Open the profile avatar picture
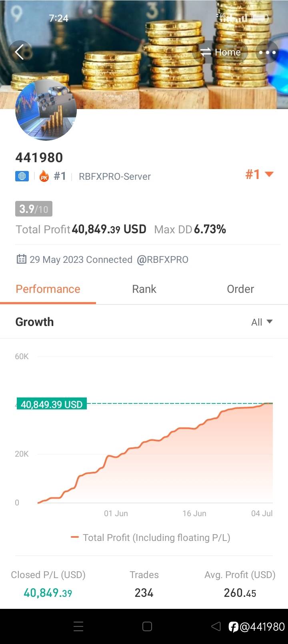288x644 pixels. tap(46, 110)
